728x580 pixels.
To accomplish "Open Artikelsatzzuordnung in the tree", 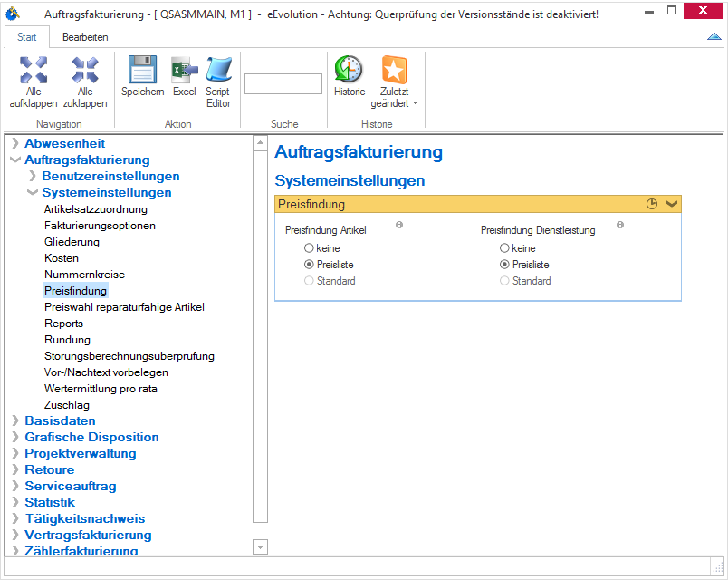I will pyautogui.click(x=96, y=209).
